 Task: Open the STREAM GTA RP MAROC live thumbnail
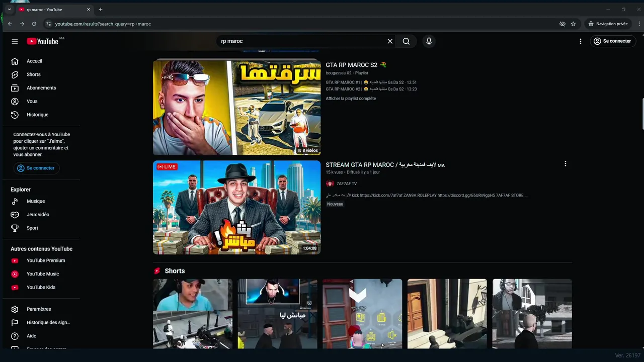[236, 207]
